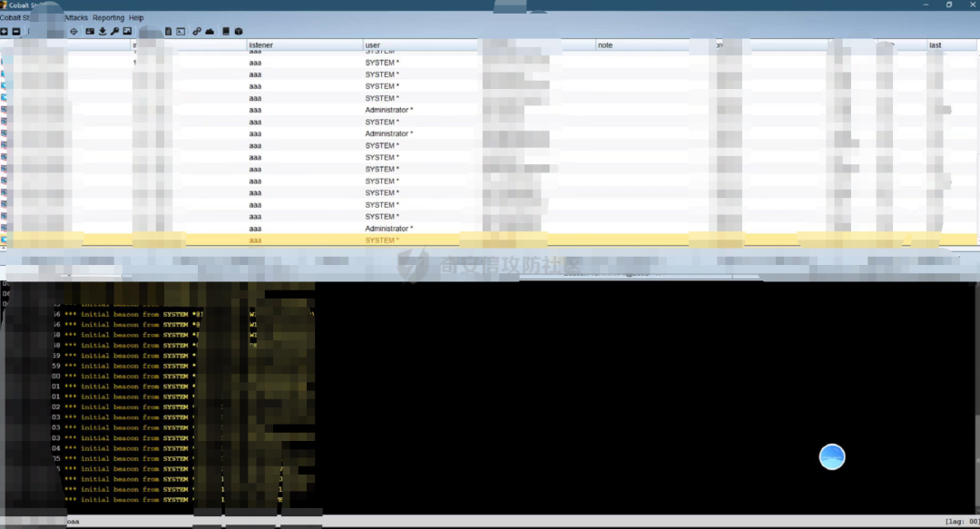Screen dimensions: 980x529
Task: Open the Credentials card icon
Action: (90, 31)
